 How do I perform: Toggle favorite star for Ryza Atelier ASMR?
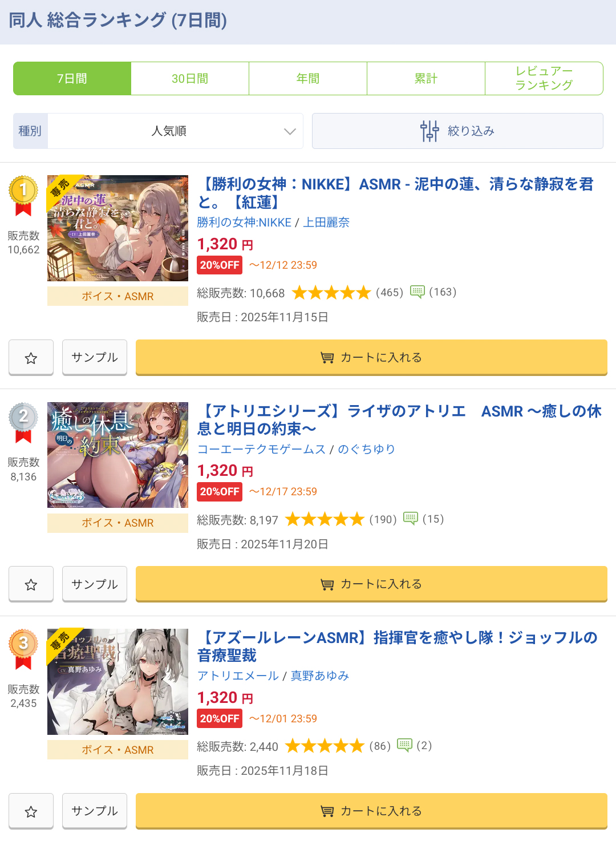pos(31,584)
